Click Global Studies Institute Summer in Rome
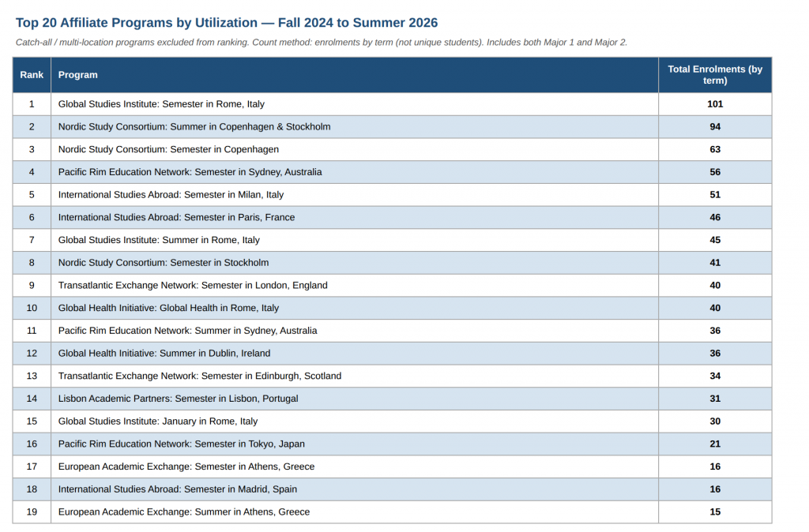Viewport: 809px width, 532px height. tap(159, 240)
